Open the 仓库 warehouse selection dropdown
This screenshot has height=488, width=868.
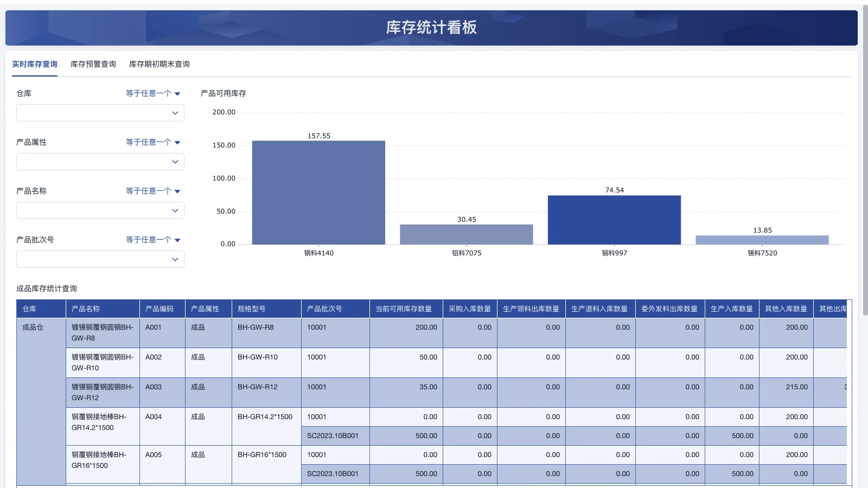[x=100, y=113]
